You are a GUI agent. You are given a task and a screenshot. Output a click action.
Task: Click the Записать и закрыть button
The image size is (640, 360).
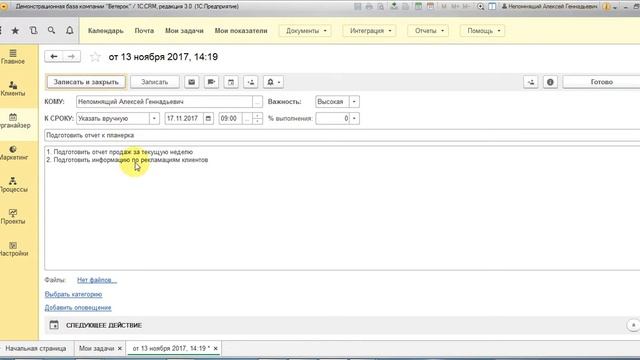click(x=86, y=82)
